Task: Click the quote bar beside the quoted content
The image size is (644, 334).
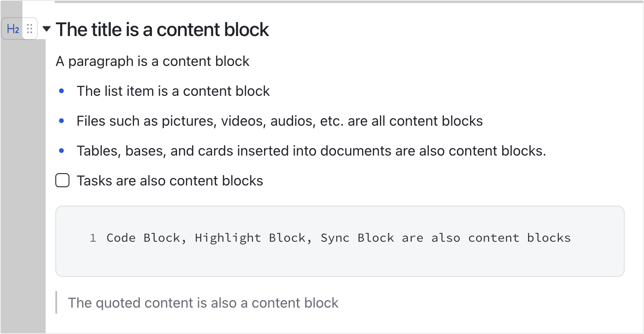Action: (x=56, y=302)
